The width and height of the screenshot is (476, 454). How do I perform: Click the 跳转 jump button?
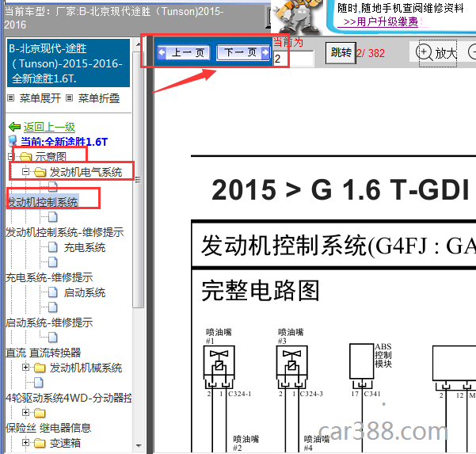[341, 53]
